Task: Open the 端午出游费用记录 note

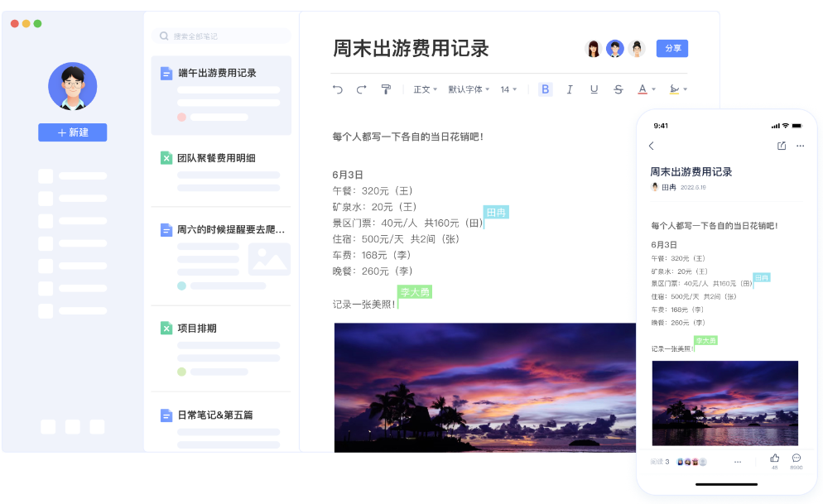Action: click(221, 95)
